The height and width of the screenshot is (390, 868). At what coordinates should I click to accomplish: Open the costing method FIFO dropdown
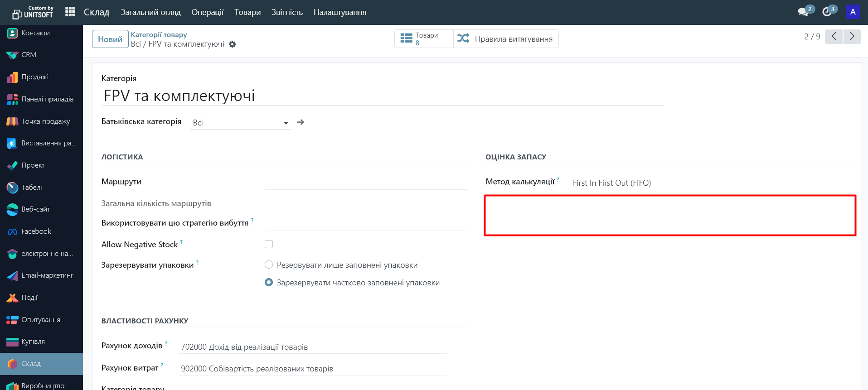(711, 183)
